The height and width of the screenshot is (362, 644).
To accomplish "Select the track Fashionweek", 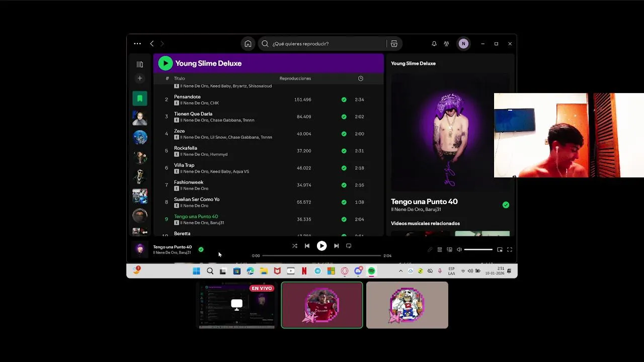I will (x=189, y=182).
